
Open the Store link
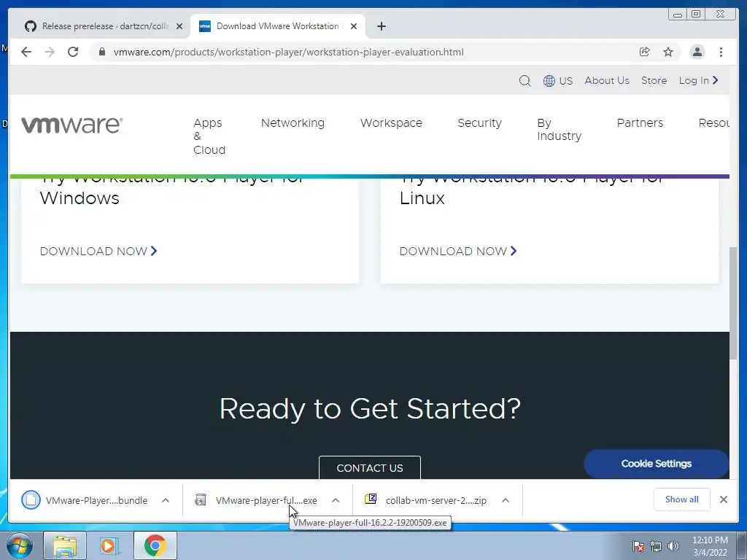click(x=654, y=80)
